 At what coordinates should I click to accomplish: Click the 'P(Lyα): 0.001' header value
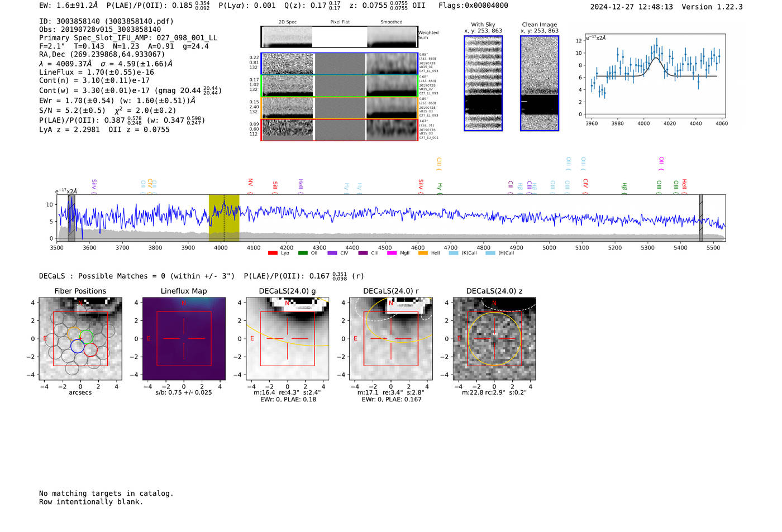tap(247, 6)
